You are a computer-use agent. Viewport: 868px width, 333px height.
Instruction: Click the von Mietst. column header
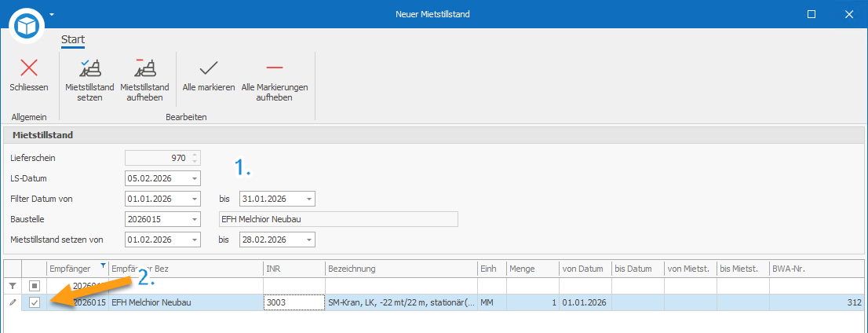(691, 269)
